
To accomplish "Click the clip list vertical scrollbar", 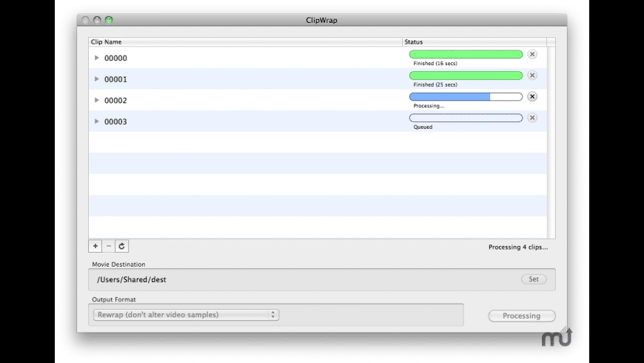I will [551, 142].
